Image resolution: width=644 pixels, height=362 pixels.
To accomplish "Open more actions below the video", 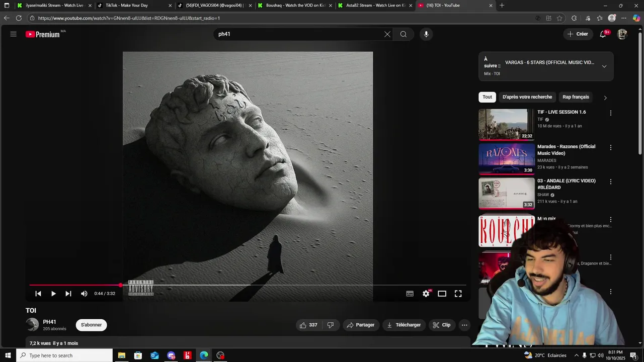I will [x=464, y=325].
